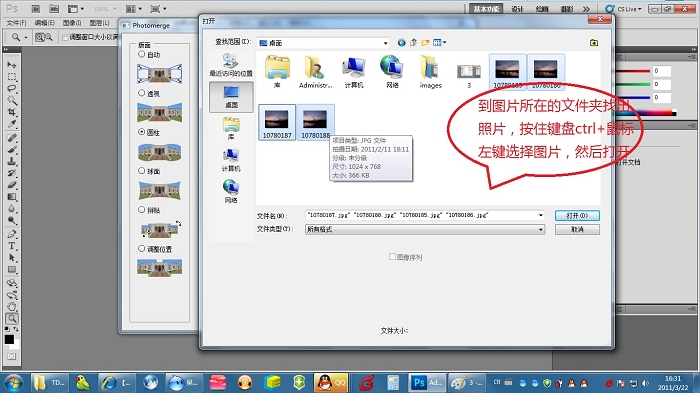Select the Lasso tool

12,88
